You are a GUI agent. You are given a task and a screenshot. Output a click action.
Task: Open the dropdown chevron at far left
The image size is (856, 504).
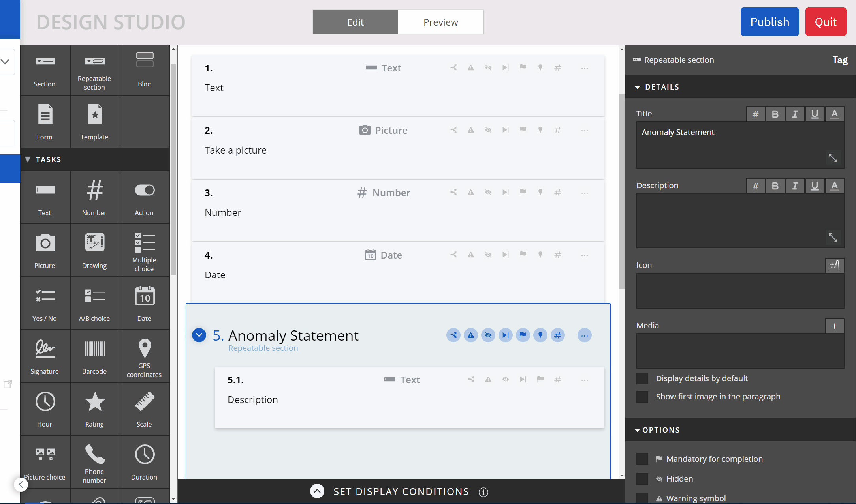click(x=5, y=62)
